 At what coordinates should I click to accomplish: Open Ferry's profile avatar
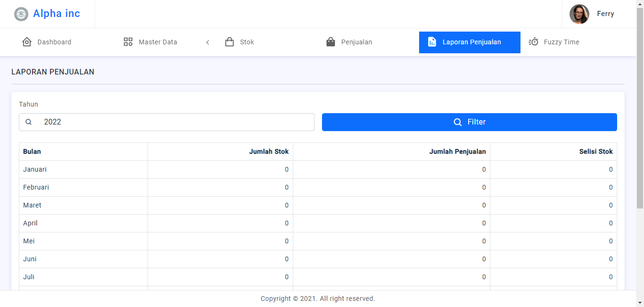pyautogui.click(x=579, y=14)
